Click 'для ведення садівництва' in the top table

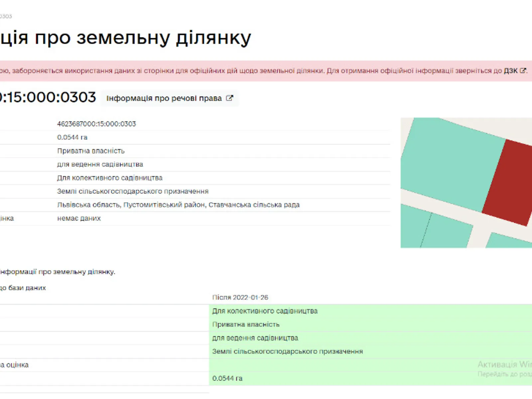coord(100,164)
